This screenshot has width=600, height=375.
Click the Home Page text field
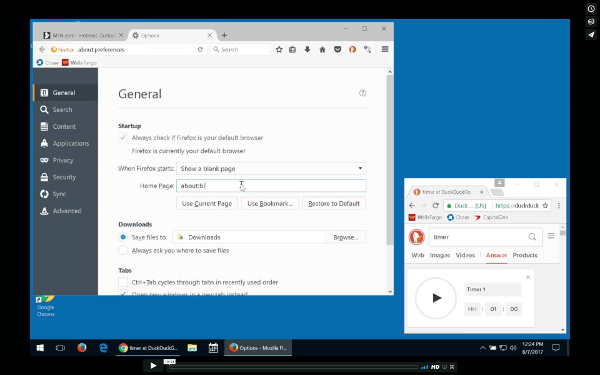(x=271, y=186)
